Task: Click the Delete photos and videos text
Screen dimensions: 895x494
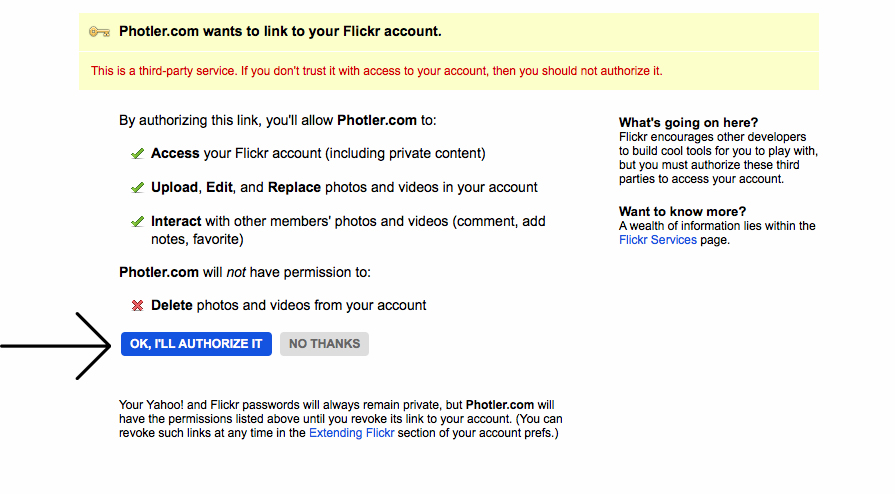Action: 288,306
